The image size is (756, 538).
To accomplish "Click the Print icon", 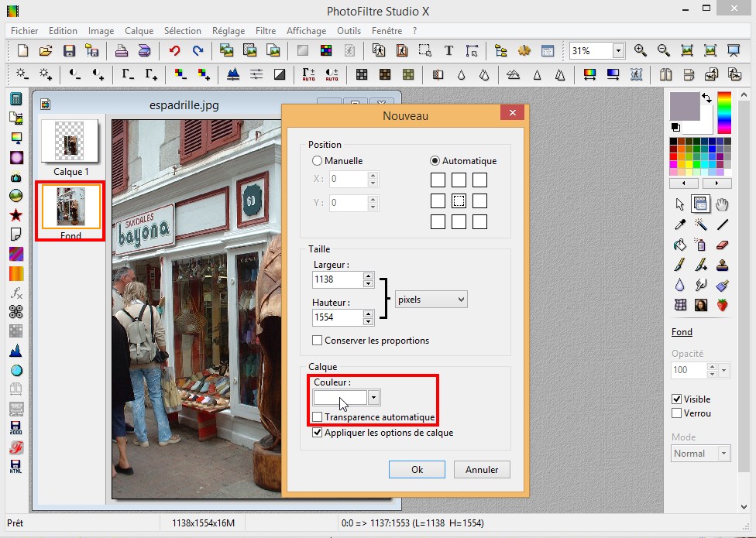I will 121,50.
